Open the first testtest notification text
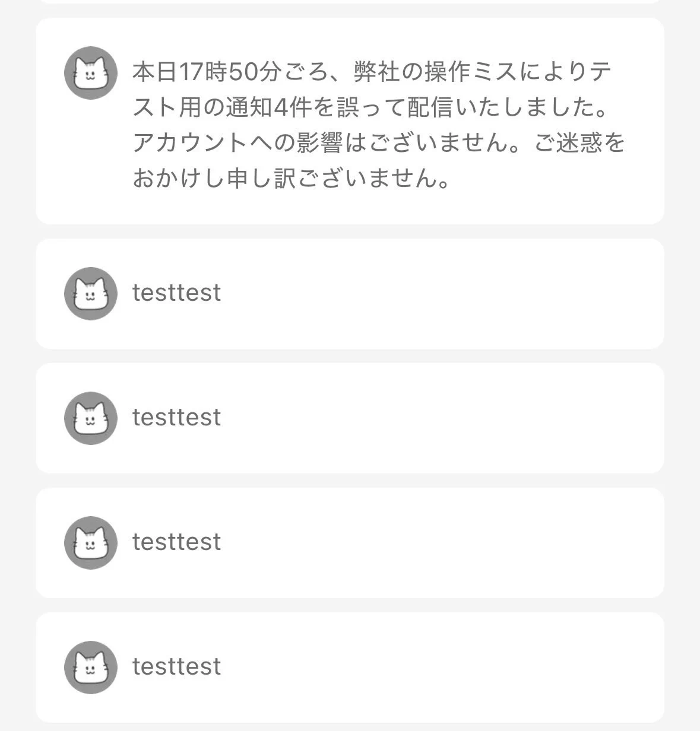 [176, 293]
